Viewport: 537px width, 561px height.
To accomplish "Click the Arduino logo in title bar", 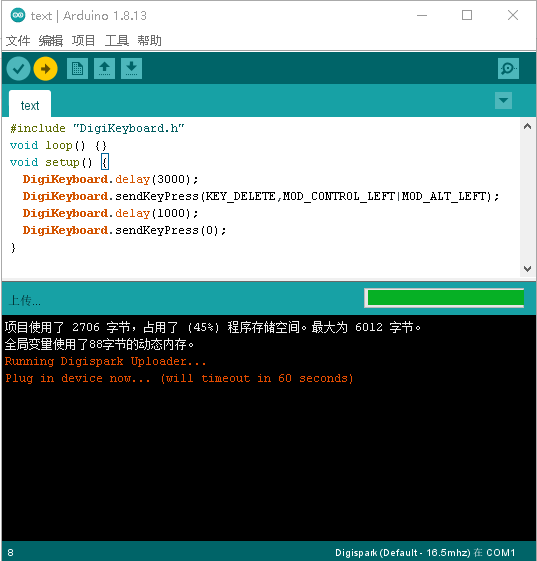I will click(18, 15).
